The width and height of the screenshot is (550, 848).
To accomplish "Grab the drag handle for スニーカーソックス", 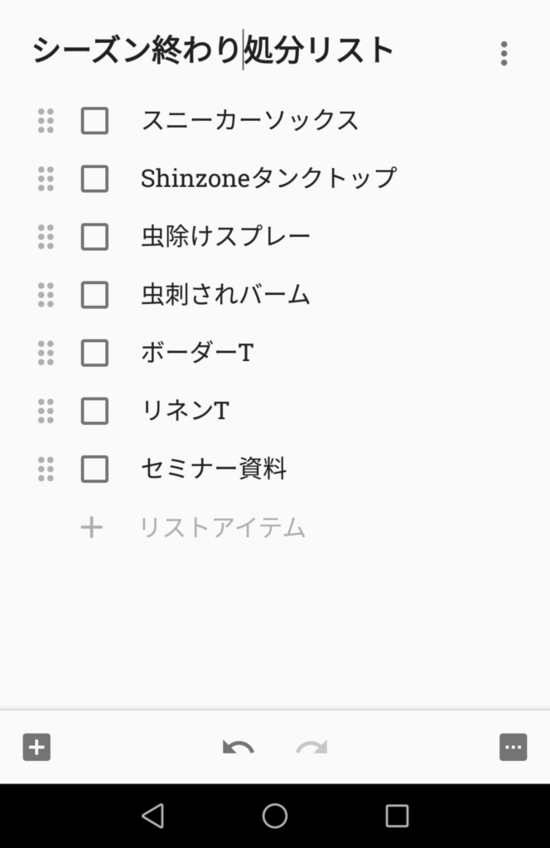I will pos(46,121).
